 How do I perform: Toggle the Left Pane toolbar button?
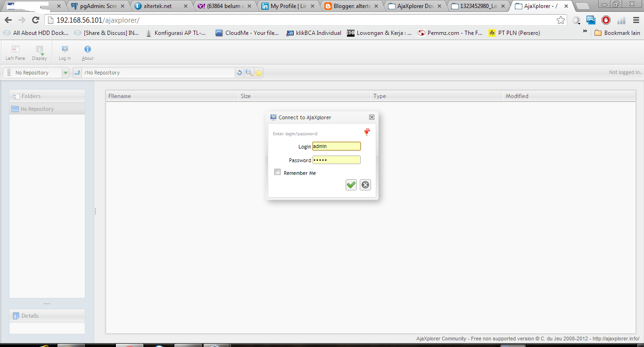pos(15,53)
